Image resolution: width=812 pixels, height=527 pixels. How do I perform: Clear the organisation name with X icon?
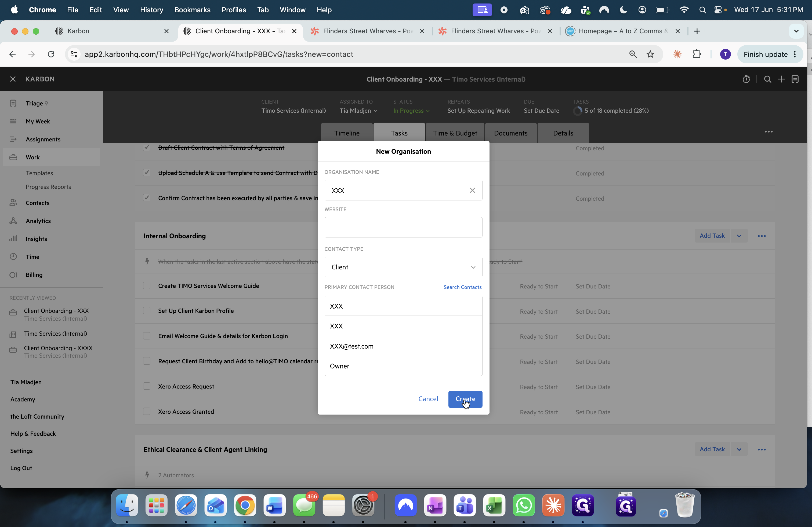pos(472,190)
